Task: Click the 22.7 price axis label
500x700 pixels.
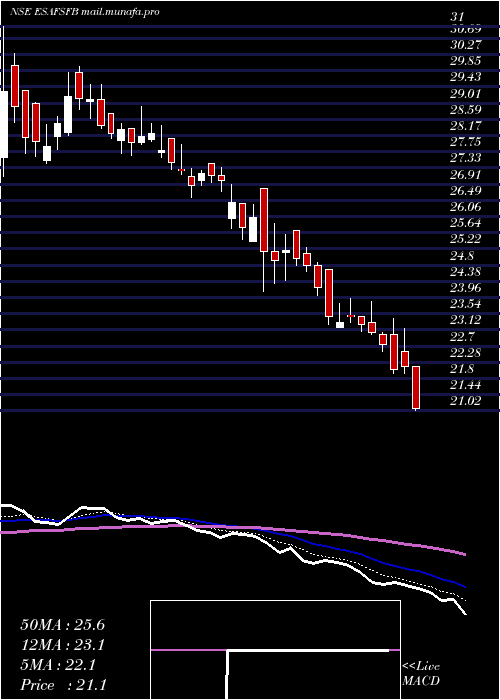Action: coord(462,337)
